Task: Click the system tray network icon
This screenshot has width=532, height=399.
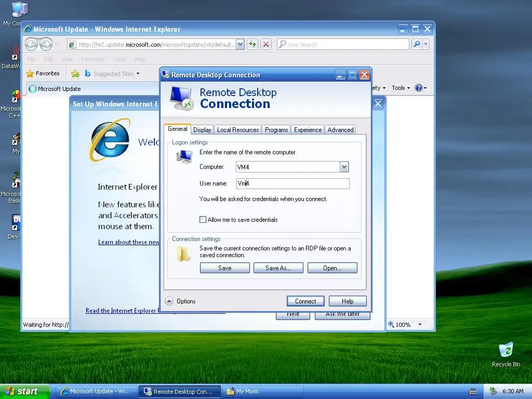Action: click(493, 391)
